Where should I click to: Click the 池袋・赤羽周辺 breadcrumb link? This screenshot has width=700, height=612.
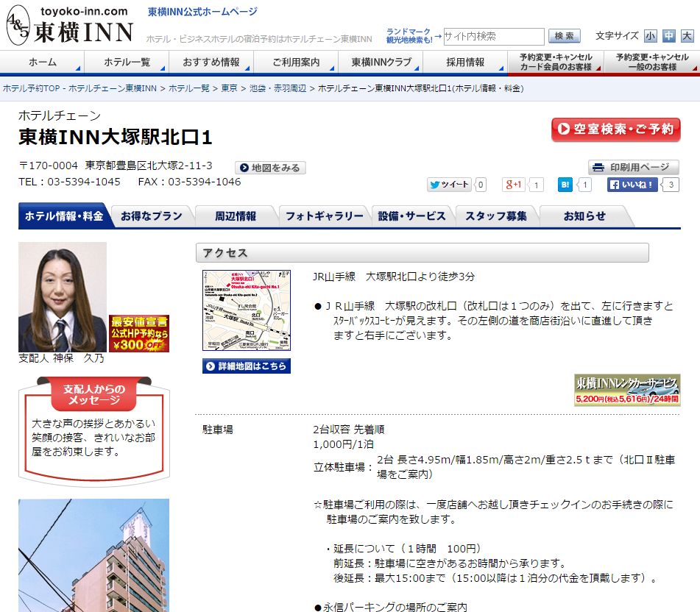[277, 88]
